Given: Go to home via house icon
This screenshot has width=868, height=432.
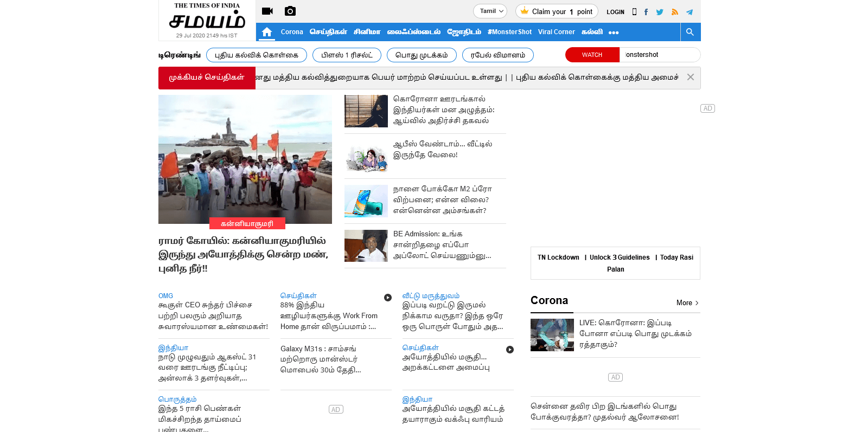Looking at the screenshot, I should (x=266, y=32).
